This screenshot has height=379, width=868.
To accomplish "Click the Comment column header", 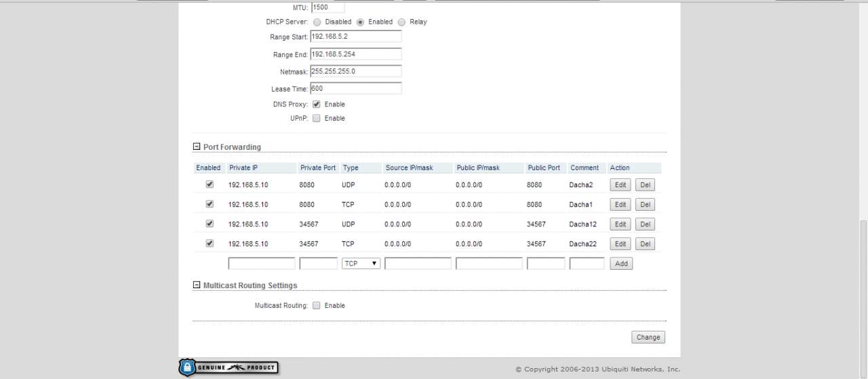I will point(585,168).
